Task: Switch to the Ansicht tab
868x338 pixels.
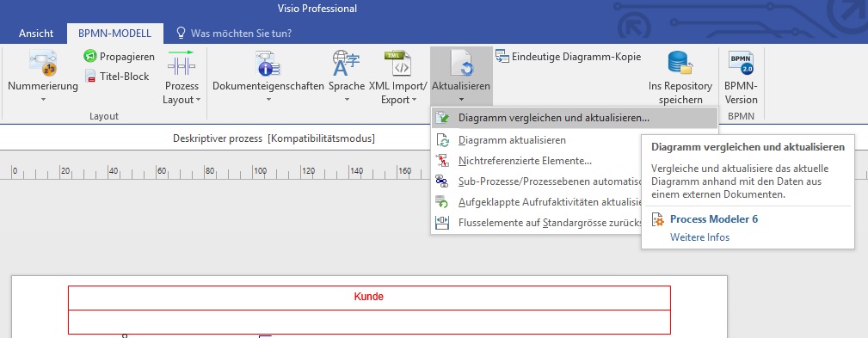Action: pos(36,34)
